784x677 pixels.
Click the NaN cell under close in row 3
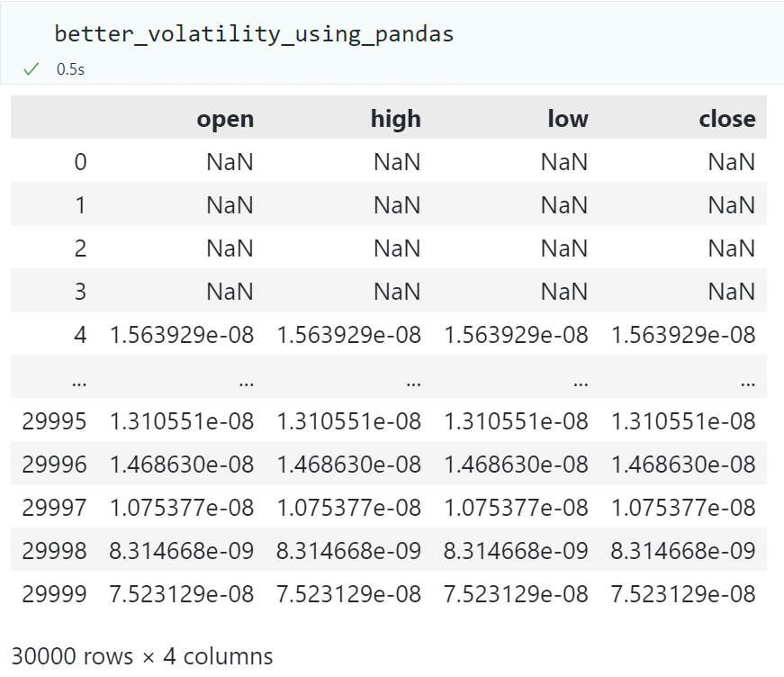click(x=731, y=292)
